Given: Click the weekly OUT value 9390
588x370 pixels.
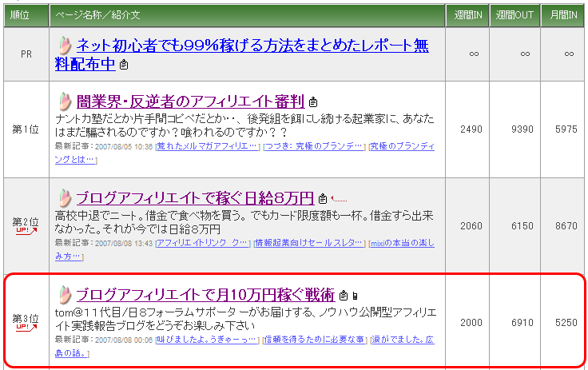Looking at the screenshot, I should 522,129.
